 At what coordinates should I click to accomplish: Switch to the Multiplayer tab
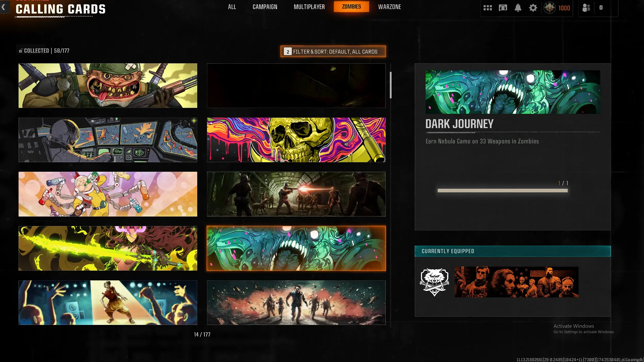(309, 7)
